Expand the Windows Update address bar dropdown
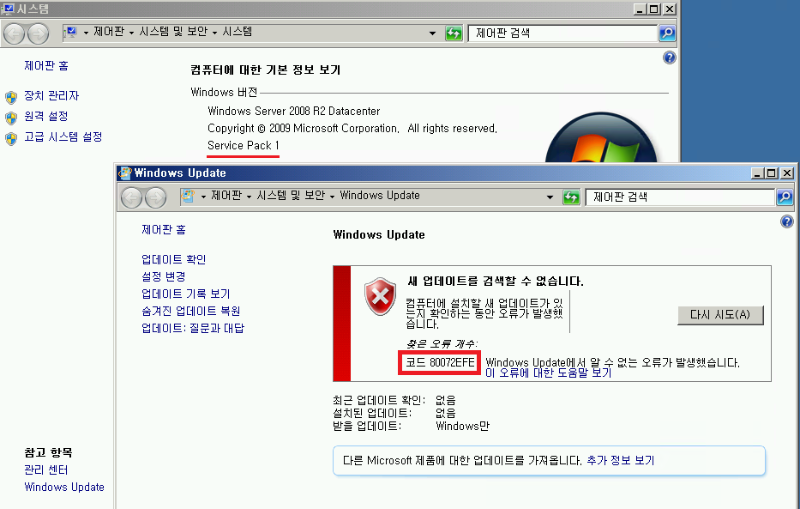Screen dimensions: 800x509 tap(549, 196)
